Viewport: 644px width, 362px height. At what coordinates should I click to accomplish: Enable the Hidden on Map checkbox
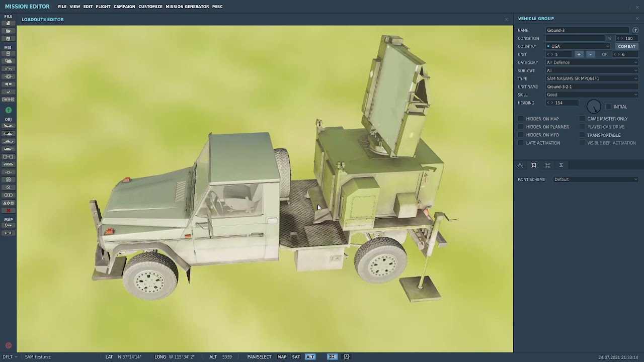click(x=521, y=119)
